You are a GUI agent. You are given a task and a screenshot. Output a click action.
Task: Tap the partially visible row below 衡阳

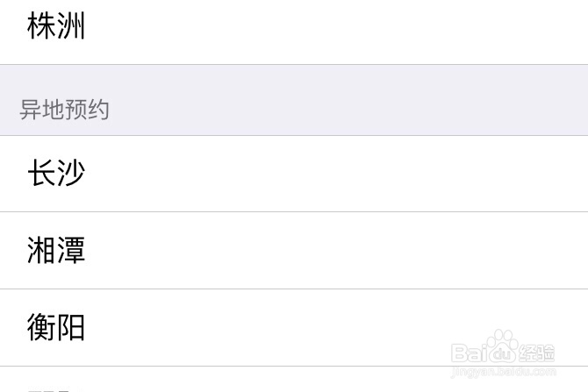coord(294,381)
